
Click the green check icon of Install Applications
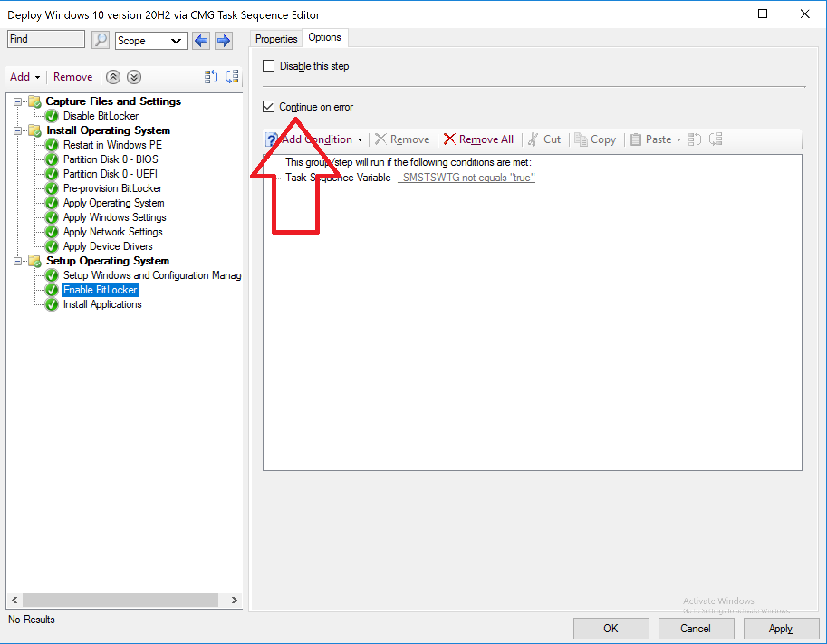(52, 304)
